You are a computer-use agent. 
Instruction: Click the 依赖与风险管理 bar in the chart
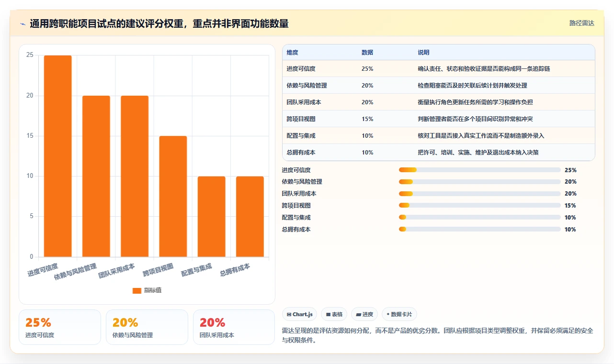click(96, 176)
